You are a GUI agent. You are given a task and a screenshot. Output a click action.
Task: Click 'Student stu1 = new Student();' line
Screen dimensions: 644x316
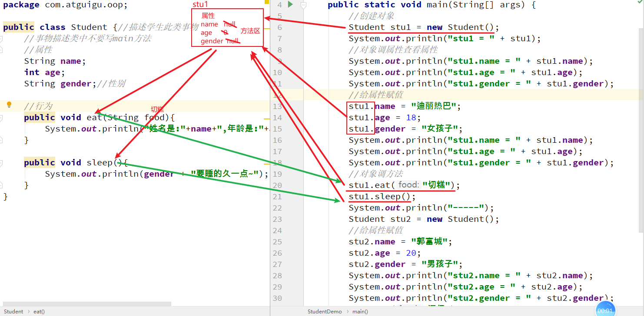(x=424, y=27)
